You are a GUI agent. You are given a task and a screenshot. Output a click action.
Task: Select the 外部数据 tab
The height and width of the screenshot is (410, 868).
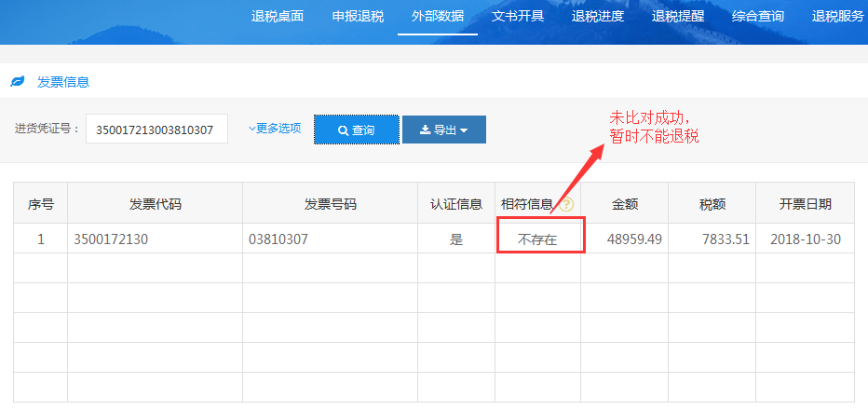tap(438, 16)
